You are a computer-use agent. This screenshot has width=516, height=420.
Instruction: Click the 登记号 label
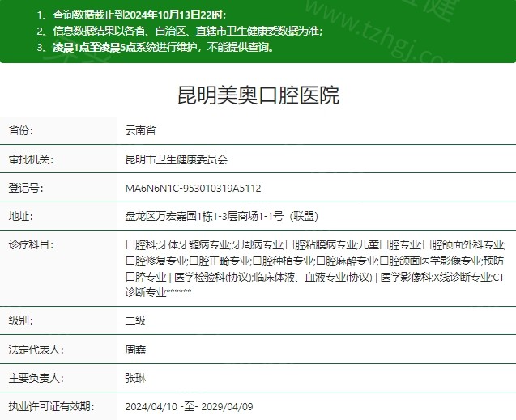click(26, 188)
